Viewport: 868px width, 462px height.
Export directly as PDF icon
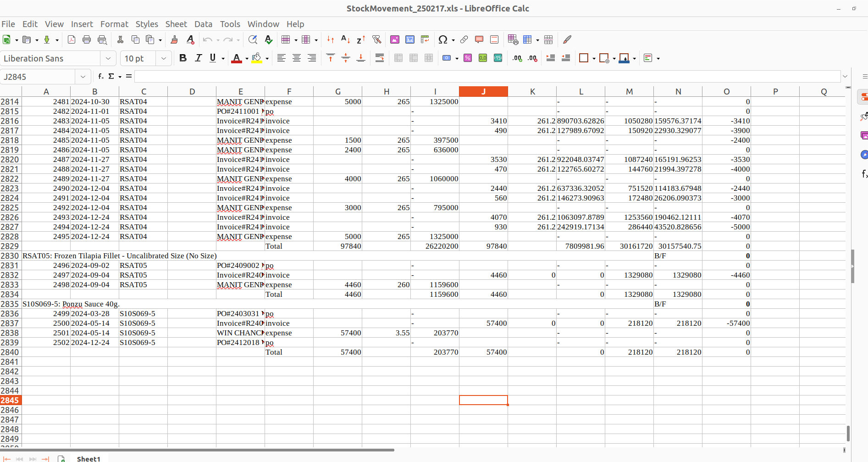pyautogui.click(x=72, y=40)
